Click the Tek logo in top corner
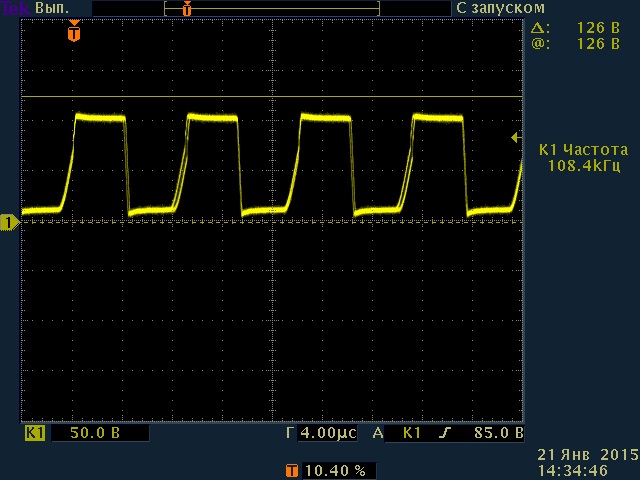 15,7
